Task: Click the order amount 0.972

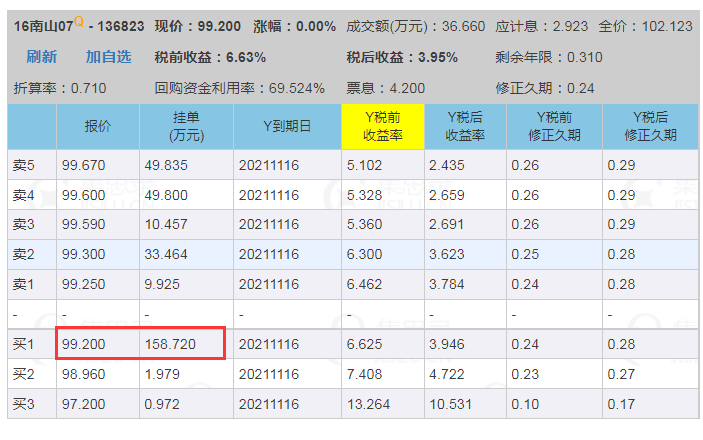Action: click(x=162, y=404)
